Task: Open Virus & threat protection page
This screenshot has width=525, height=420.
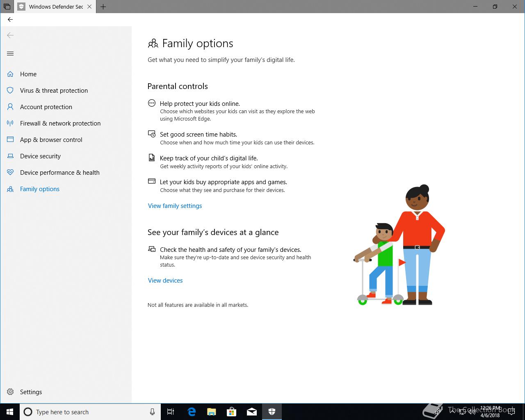Action: pos(66,90)
